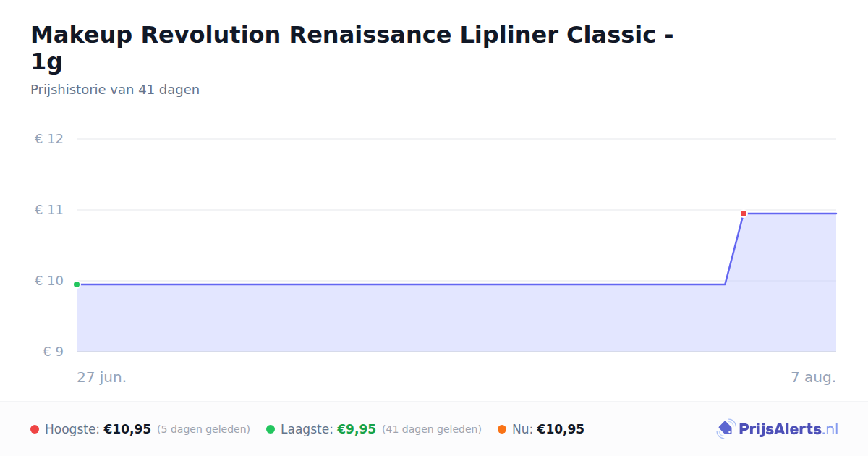Click the product title Makeup Revolution Renaissance Lipliner
This screenshot has height=456, width=868.
tap(352, 48)
